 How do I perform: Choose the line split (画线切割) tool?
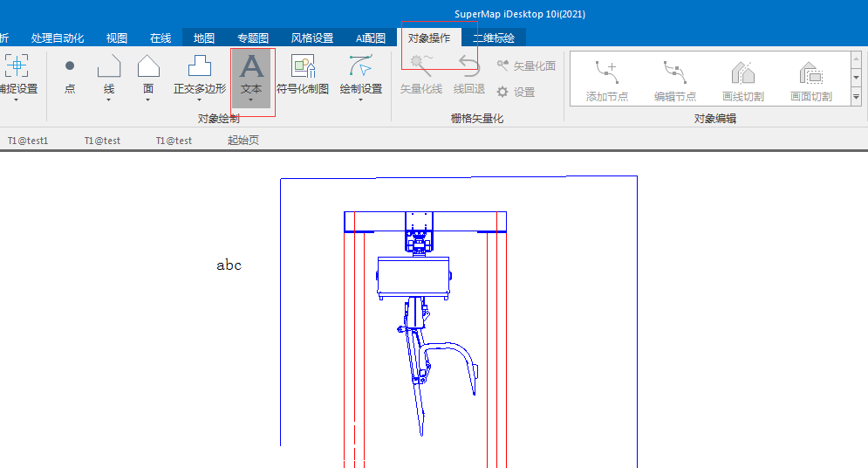click(743, 80)
